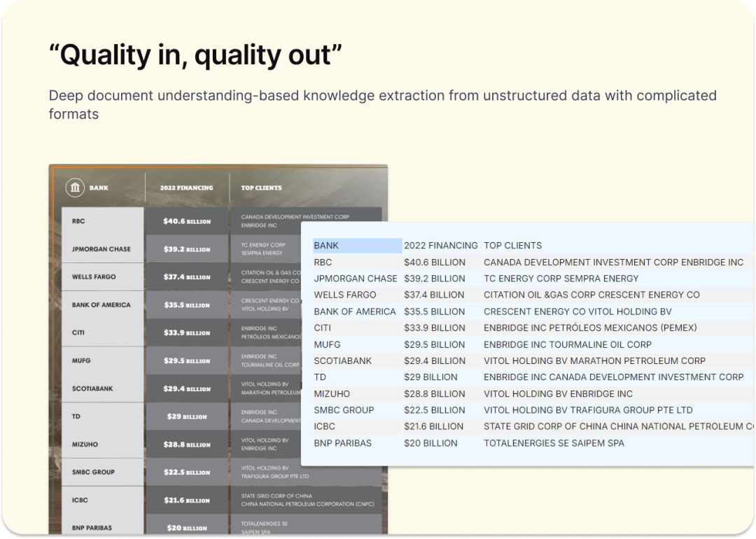
Task: Click "STATE GRID CORP OF CHINA" extracted cell
Action: click(x=619, y=427)
